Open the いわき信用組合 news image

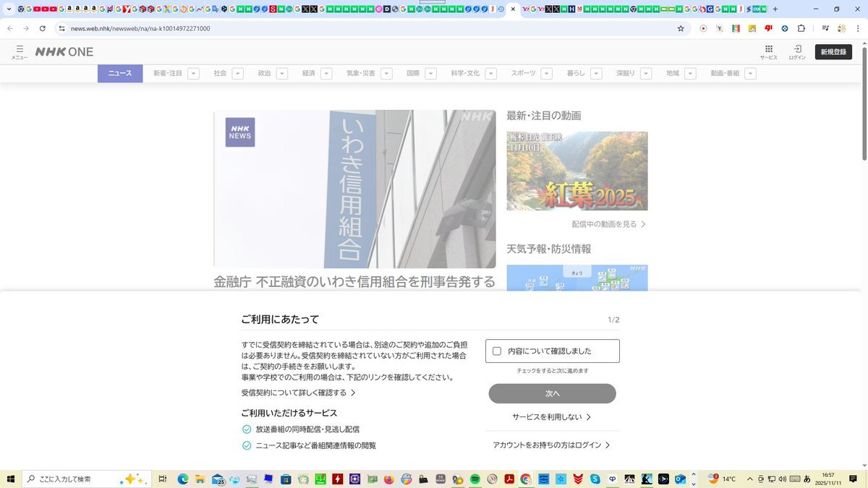click(x=354, y=189)
